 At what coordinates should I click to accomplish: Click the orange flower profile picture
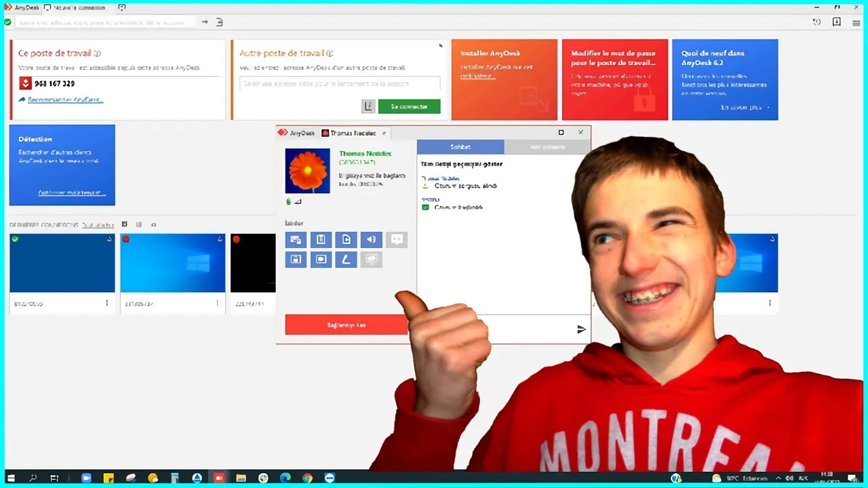click(x=308, y=171)
